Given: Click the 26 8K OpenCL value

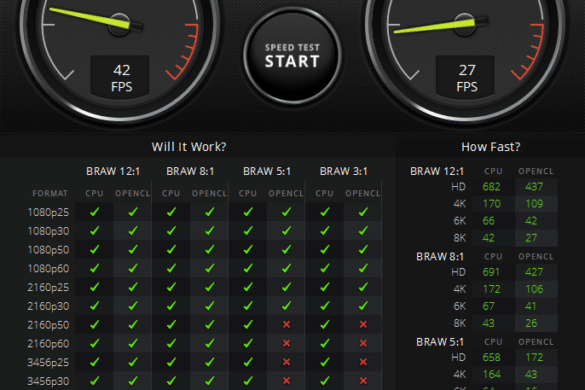Looking at the screenshot, I should [531, 323].
